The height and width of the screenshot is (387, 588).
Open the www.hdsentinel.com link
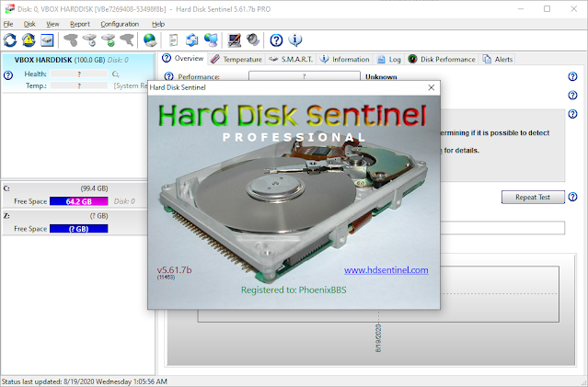386,270
